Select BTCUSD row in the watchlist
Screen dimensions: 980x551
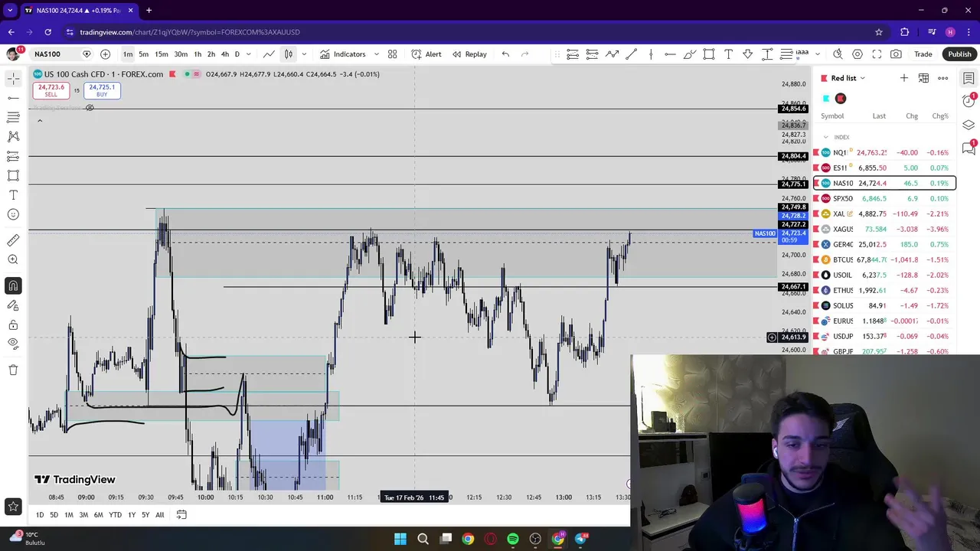click(884, 259)
